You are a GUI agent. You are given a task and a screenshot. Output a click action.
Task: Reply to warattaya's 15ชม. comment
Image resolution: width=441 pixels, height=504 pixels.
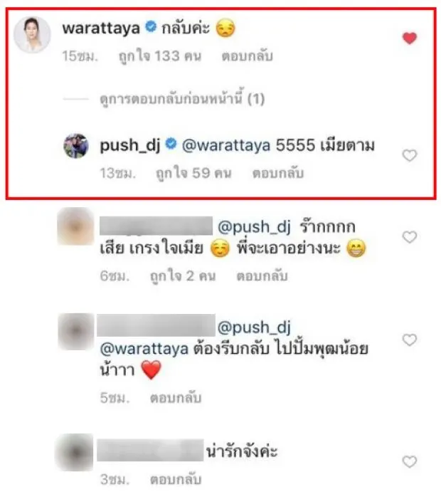247,56
